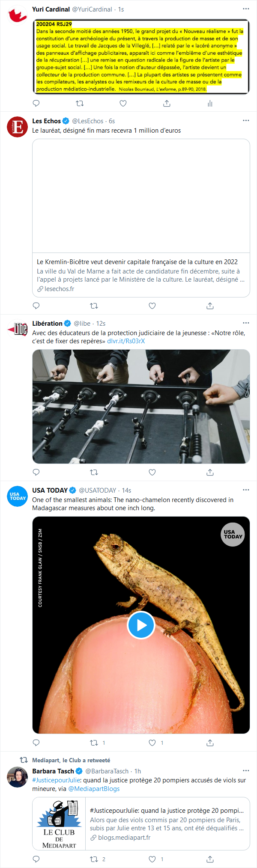Reply to the Libération tweet

coord(36,472)
